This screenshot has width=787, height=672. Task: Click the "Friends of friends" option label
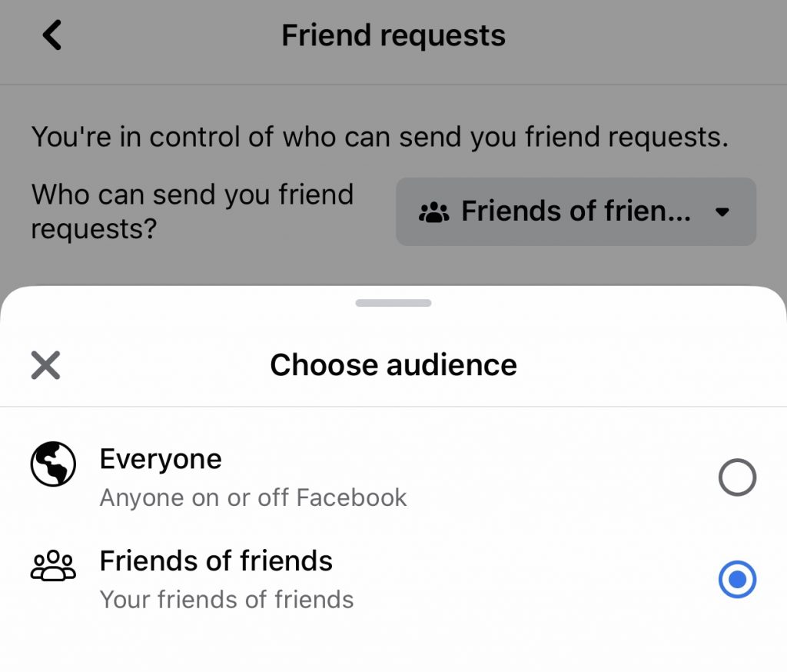(216, 561)
